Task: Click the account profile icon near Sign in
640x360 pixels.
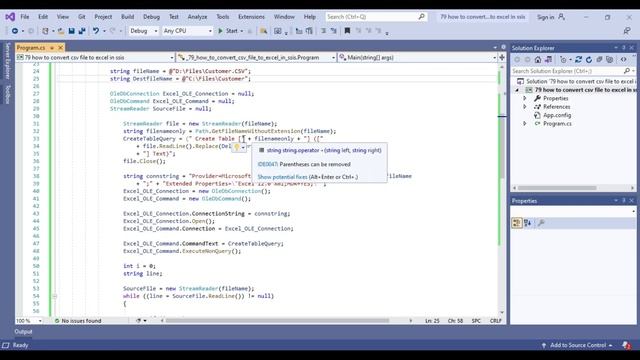Action: pyautogui.click(x=562, y=17)
